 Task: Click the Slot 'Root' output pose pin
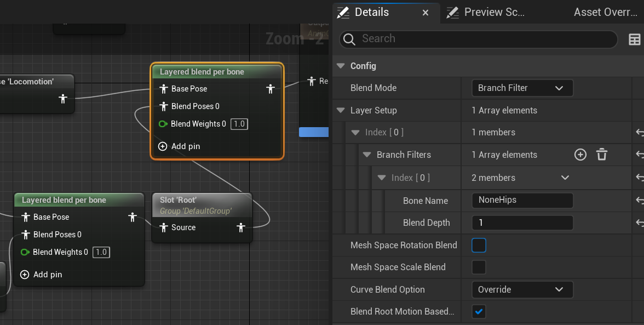click(241, 227)
